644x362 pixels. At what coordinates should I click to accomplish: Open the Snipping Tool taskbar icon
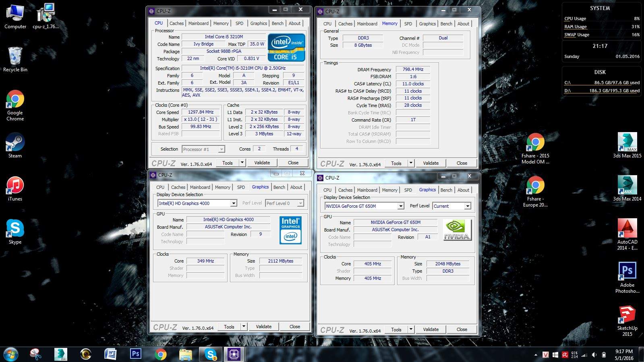36,354
